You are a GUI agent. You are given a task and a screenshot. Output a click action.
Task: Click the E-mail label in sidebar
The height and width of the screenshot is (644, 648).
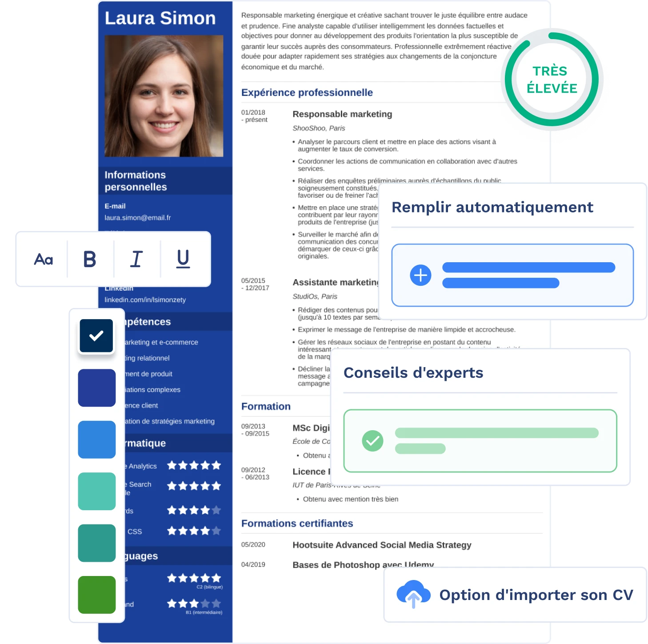click(x=115, y=206)
